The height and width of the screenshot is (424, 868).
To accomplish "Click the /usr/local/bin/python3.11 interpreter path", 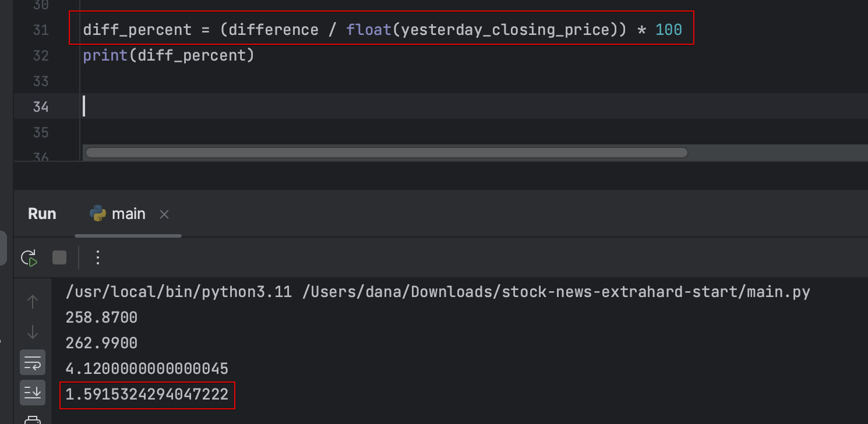I will pyautogui.click(x=178, y=292).
